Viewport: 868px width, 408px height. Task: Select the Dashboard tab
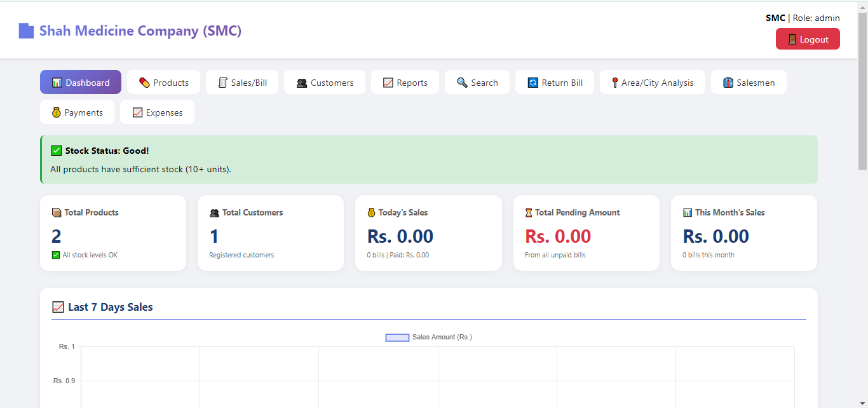[81, 83]
